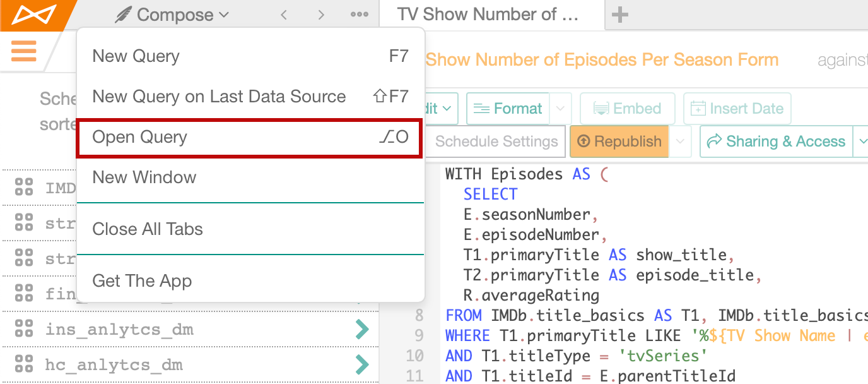Open the orange hamburger sidebar menu
Viewport: 868px width, 384px height.
pos(24,51)
